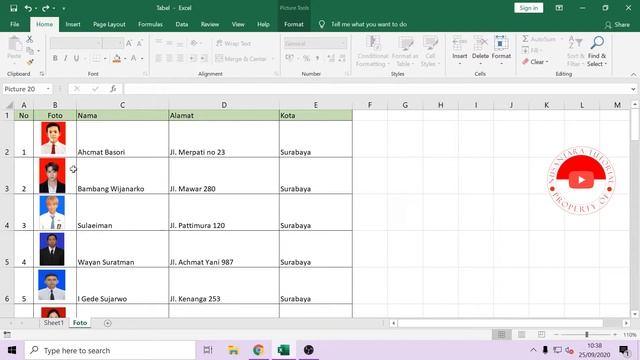Open Chrome from the taskbar
Image resolution: width=640 pixels, height=360 pixels.
[x=258, y=350]
